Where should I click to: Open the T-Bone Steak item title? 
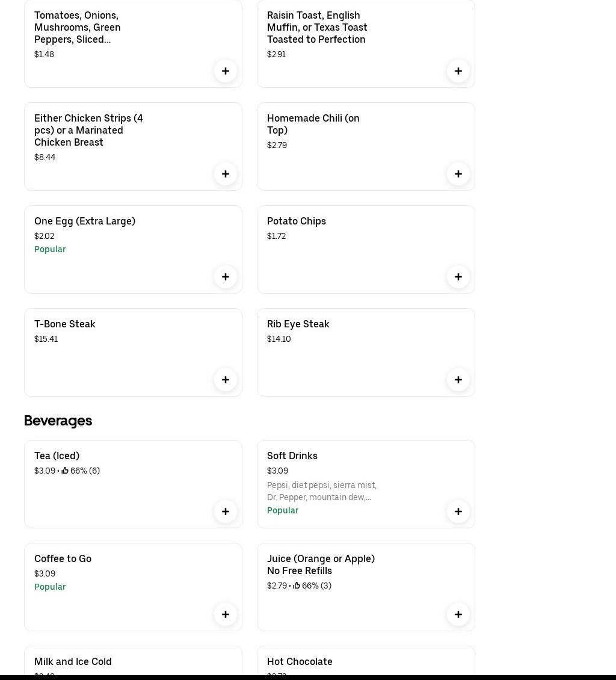point(65,324)
